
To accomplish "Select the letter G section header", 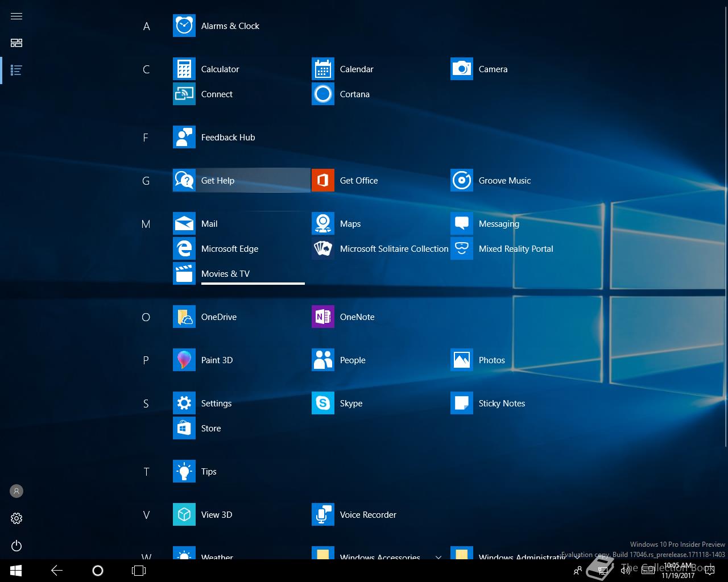I will coord(146,181).
